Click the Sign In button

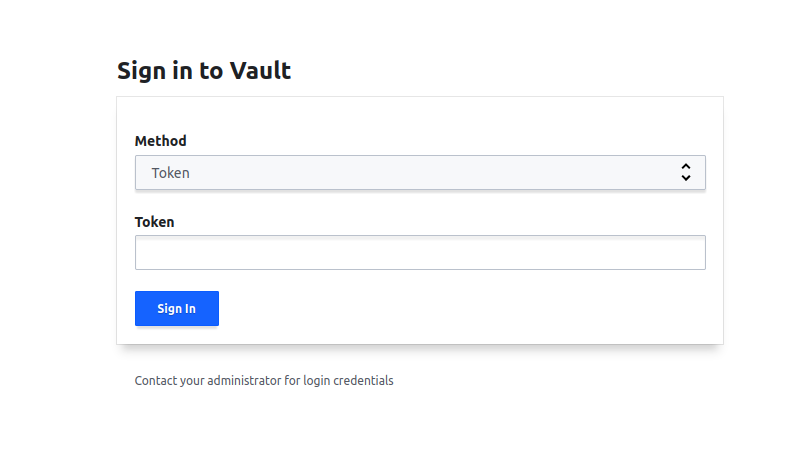click(x=177, y=308)
